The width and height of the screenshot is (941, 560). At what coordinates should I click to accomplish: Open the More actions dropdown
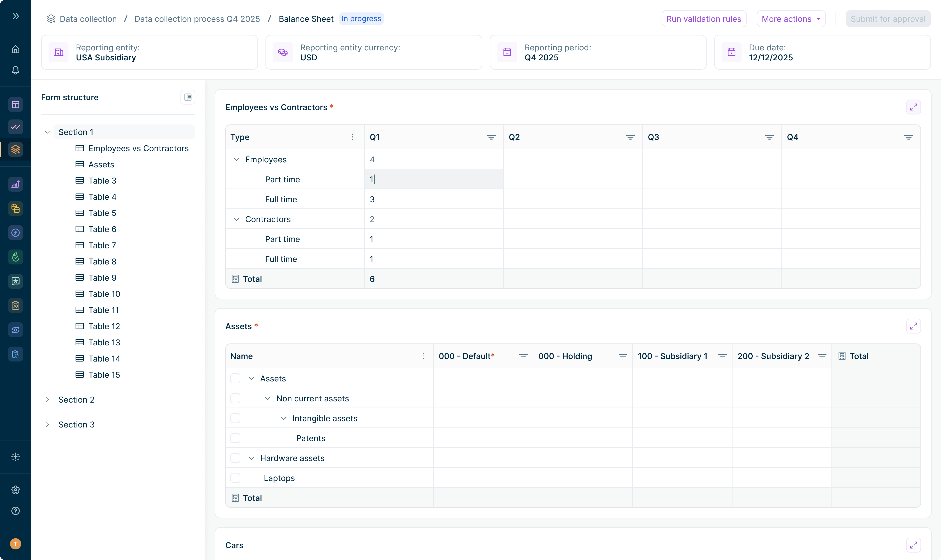(x=791, y=19)
